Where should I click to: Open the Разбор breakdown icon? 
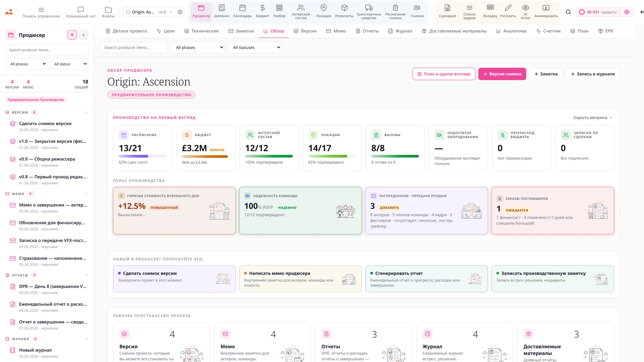pyautogui.click(x=279, y=8)
